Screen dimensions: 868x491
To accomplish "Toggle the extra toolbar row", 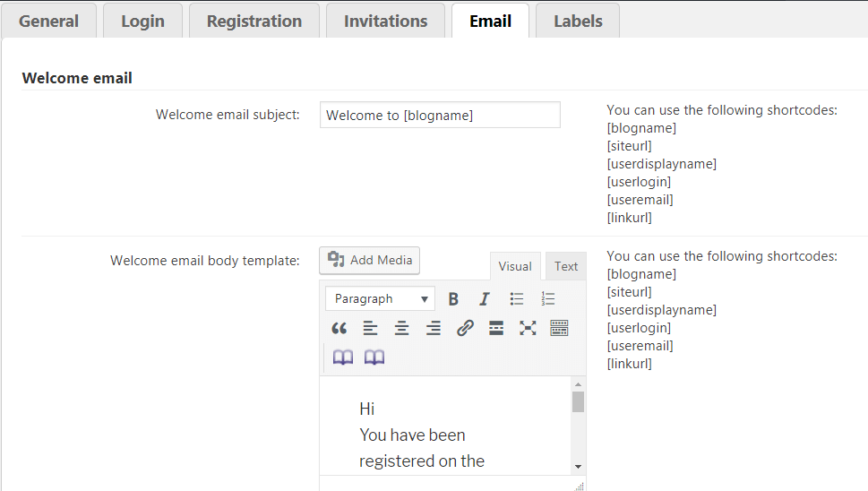I will click(559, 329).
